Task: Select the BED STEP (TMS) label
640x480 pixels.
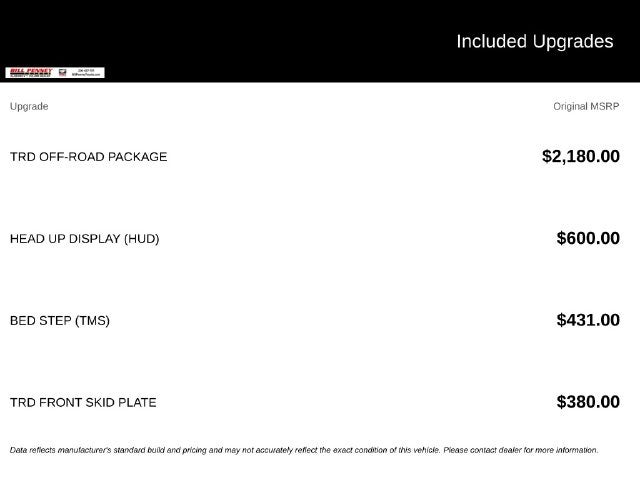Action: tap(60, 320)
